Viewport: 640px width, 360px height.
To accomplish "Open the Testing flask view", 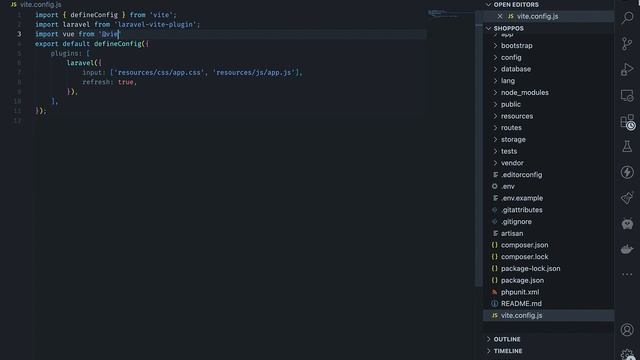I will (627, 147).
